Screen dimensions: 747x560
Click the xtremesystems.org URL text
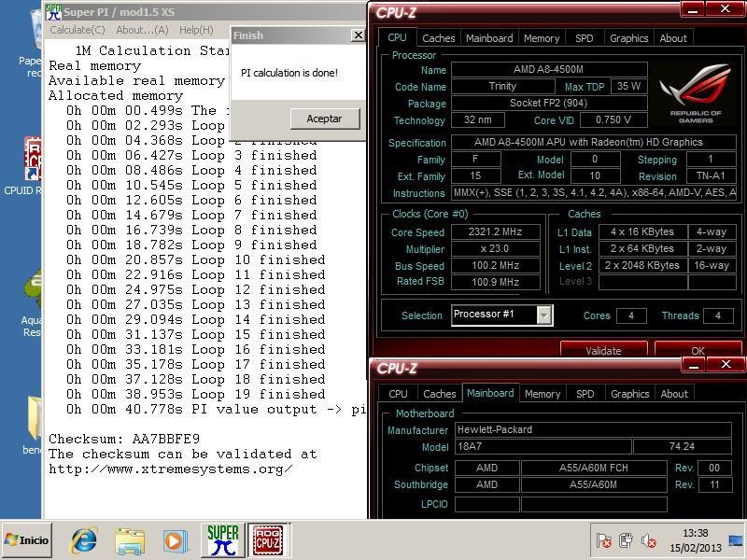[x=171, y=469]
